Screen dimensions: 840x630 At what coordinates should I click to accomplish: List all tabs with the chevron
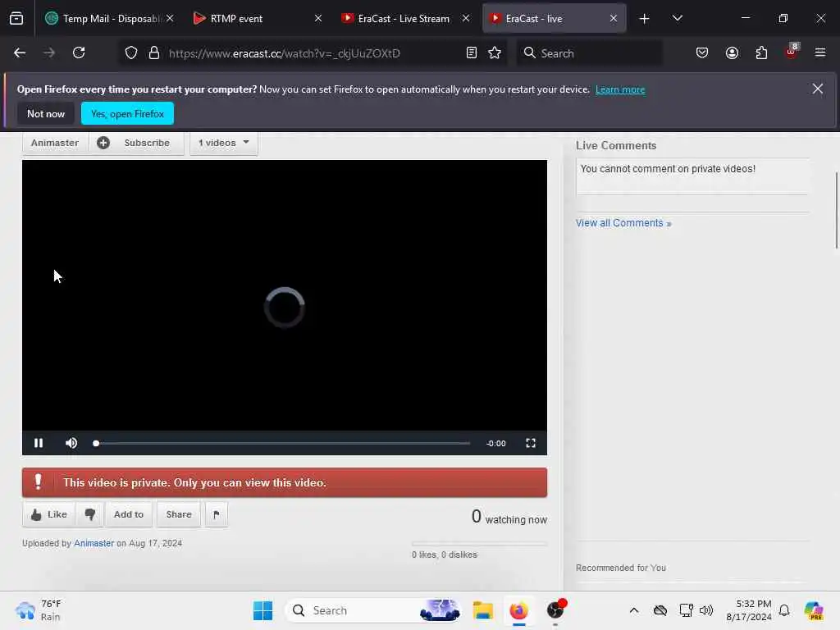point(677,19)
